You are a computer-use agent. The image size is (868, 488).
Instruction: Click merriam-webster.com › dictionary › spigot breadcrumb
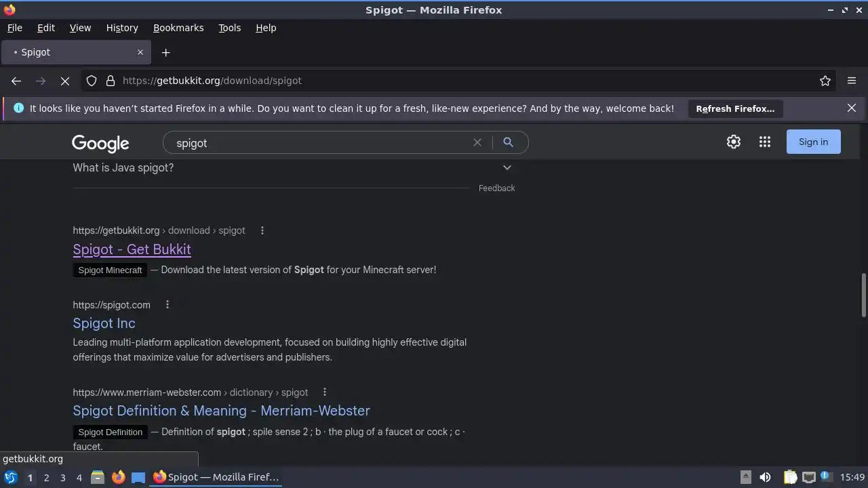[190, 392]
